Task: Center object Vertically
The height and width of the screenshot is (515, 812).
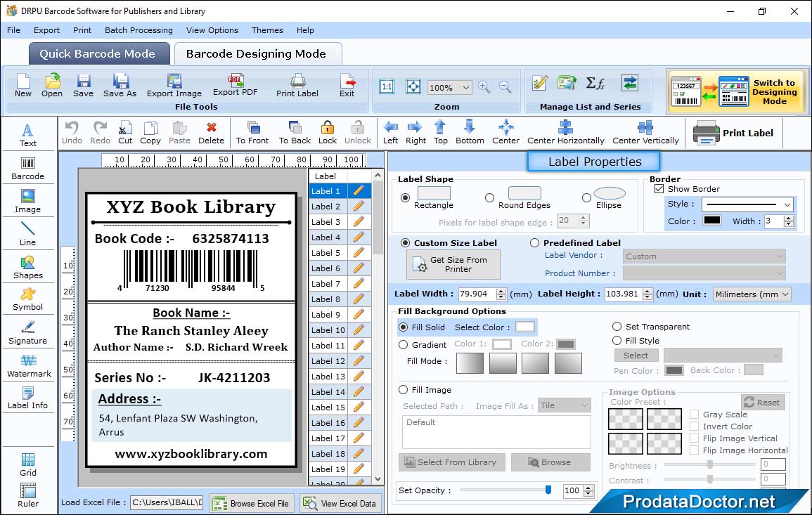Action: (x=645, y=133)
